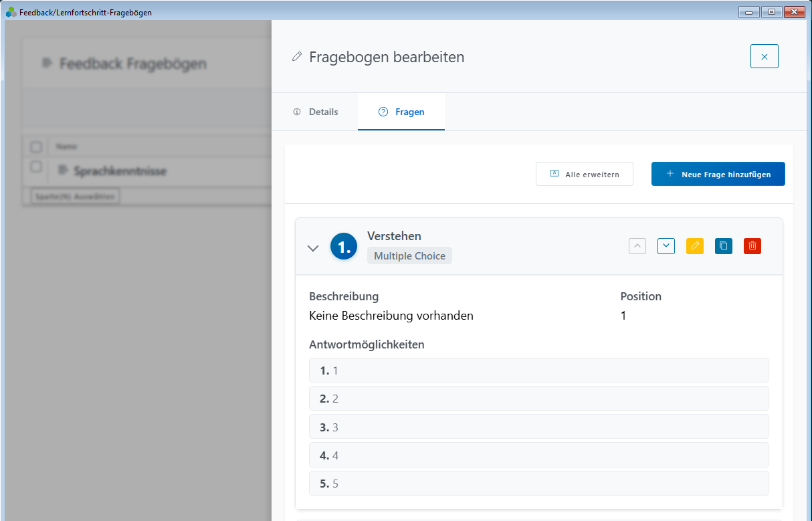Image resolution: width=812 pixels, height=521 pixels.
Task: Maximize the Feedback window
Action: coord(771,11)
